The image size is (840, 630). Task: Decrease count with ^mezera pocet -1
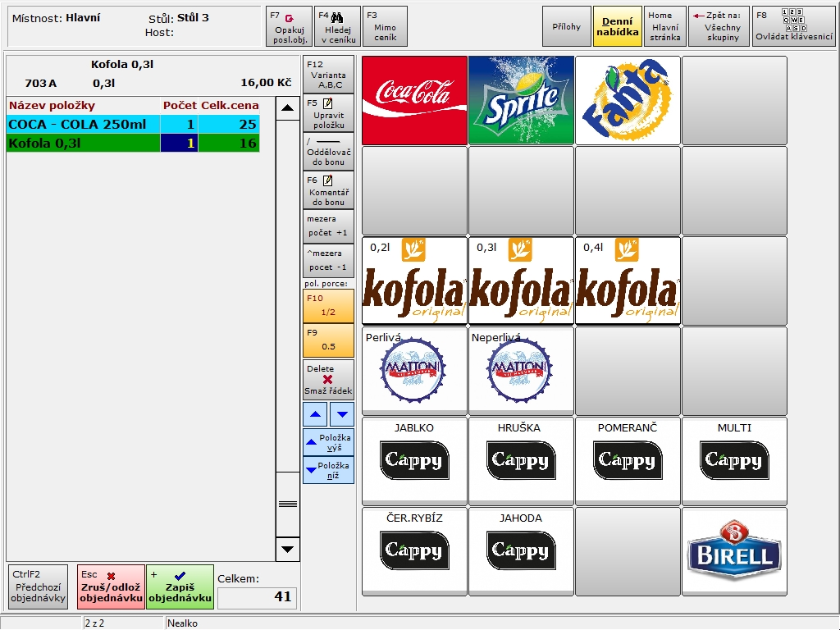328,260
